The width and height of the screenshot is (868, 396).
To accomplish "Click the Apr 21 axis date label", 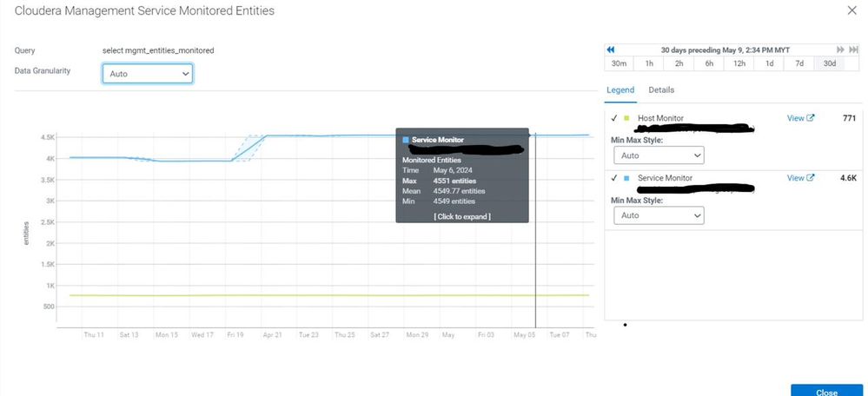I will tap(272, 335).
